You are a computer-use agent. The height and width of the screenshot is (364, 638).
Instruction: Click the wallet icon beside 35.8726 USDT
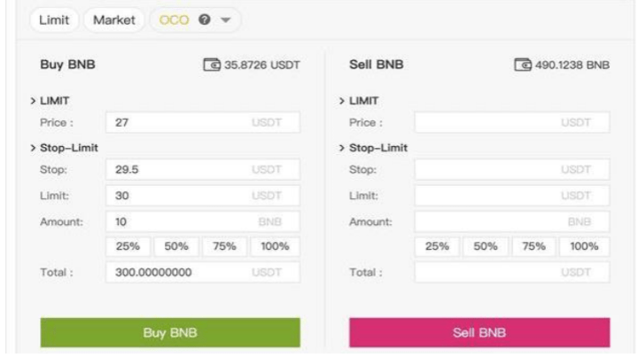(212, 65)
